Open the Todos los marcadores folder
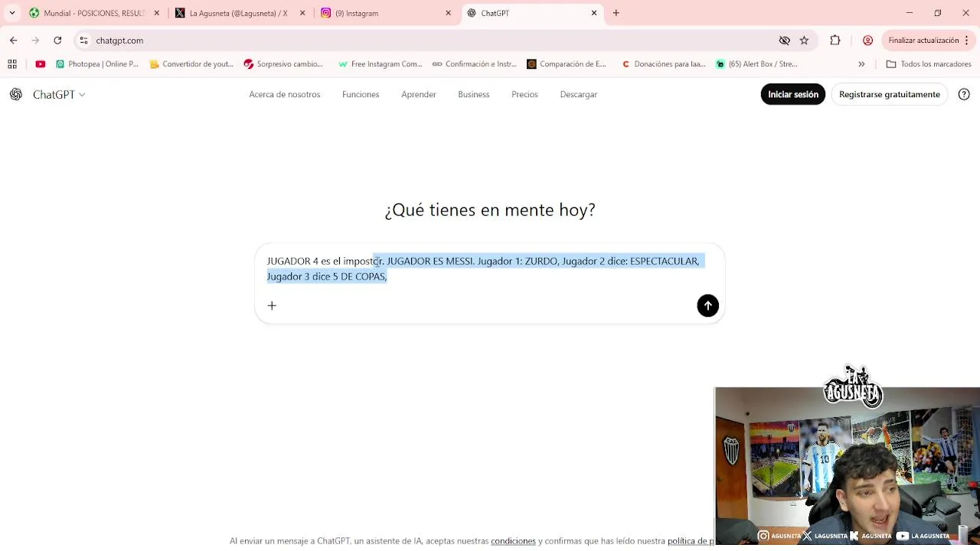Image resolution: width=980 pixels, height=551 pixels. pos(929,64)
